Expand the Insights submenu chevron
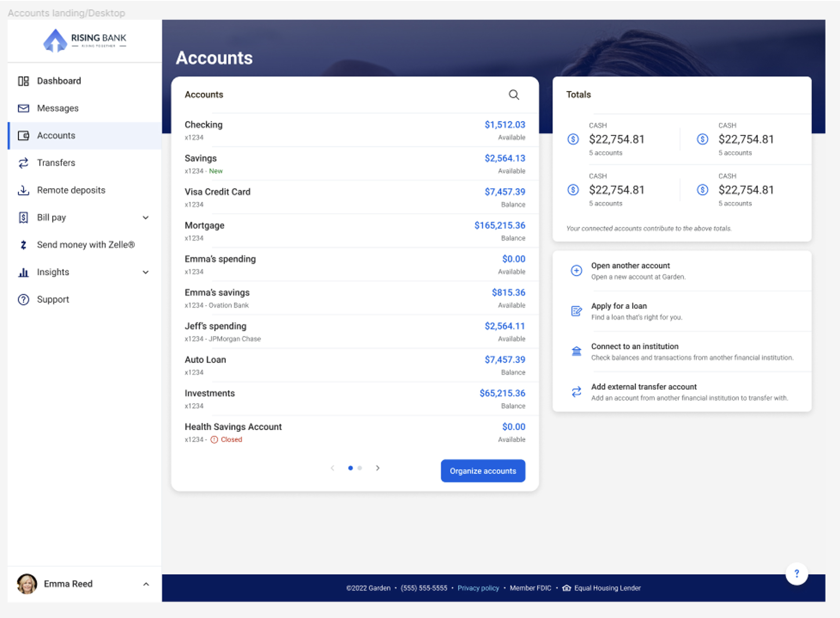 (x=145, y=273)
